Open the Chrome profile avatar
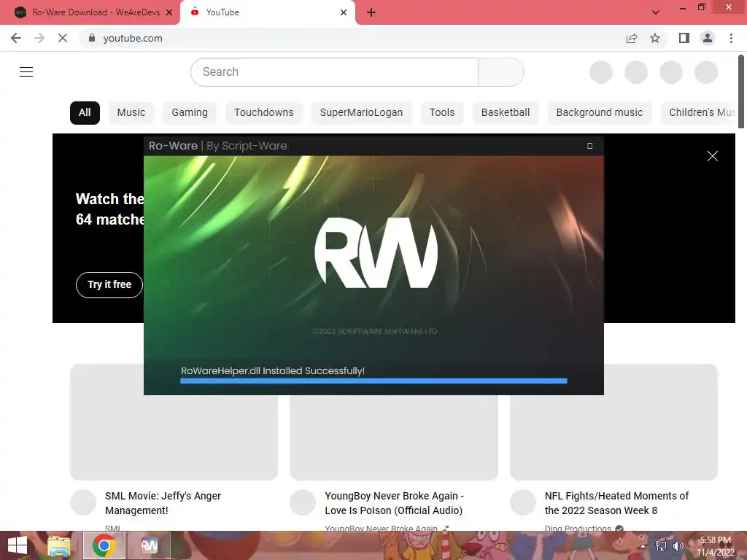Image resolution: width=747 pixels, height=560 pixels. 708,38
